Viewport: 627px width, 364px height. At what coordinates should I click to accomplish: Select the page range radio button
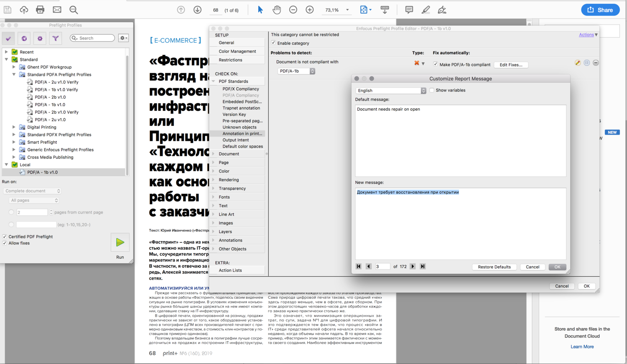pyautogui.click(x=11, y=224)
